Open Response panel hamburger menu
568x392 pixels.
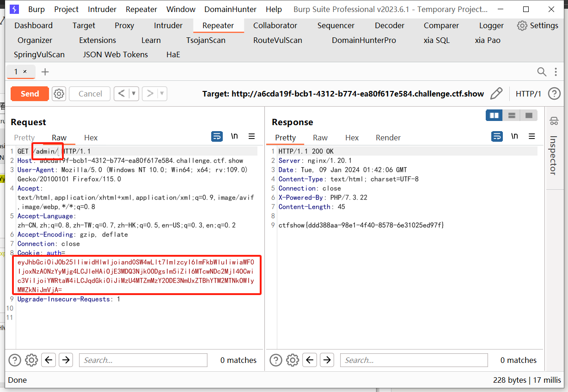pos(531,137)
